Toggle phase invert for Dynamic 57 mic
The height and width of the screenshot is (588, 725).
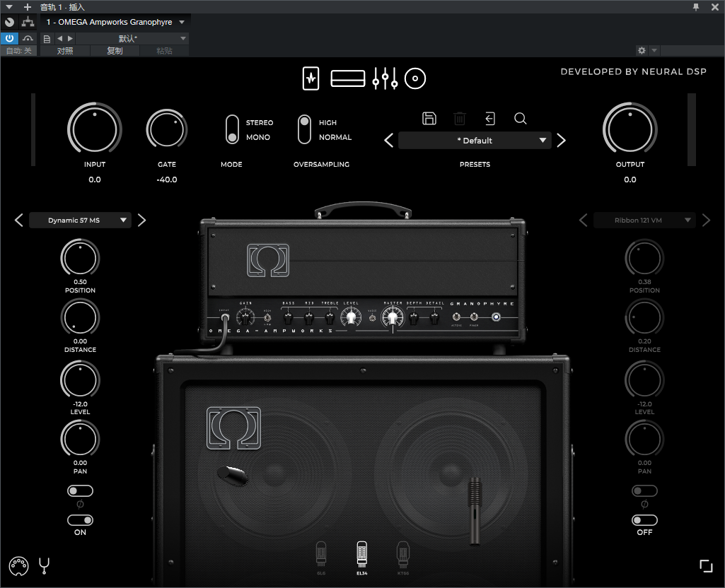[80, 491]
